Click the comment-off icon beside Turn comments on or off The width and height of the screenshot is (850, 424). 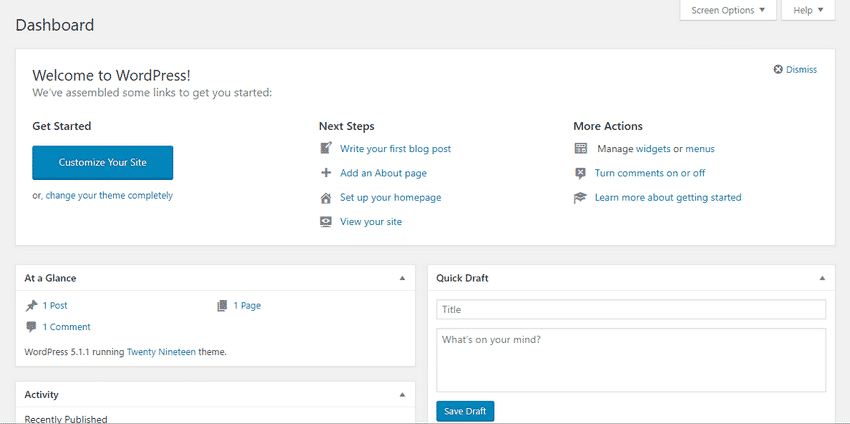tap(581, 173)
